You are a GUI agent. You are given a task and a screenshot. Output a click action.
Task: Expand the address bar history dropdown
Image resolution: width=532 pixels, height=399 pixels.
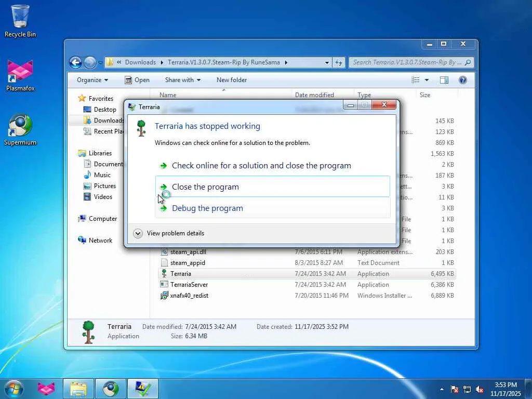pos(327,62)
